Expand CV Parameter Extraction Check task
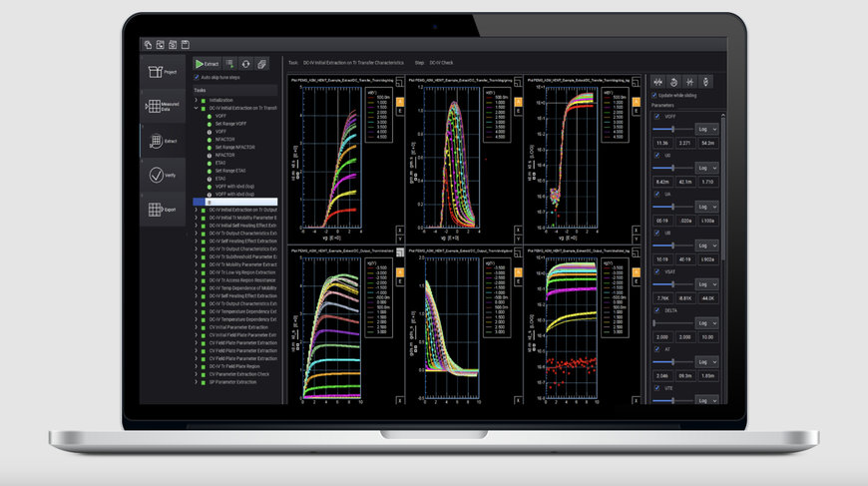 pyautogui.click(x=196, y=374)
